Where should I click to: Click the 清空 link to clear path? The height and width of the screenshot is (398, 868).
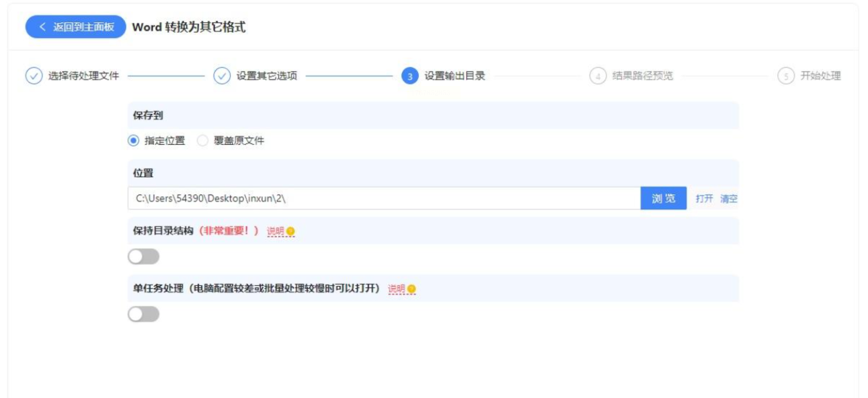click(729, 198)
